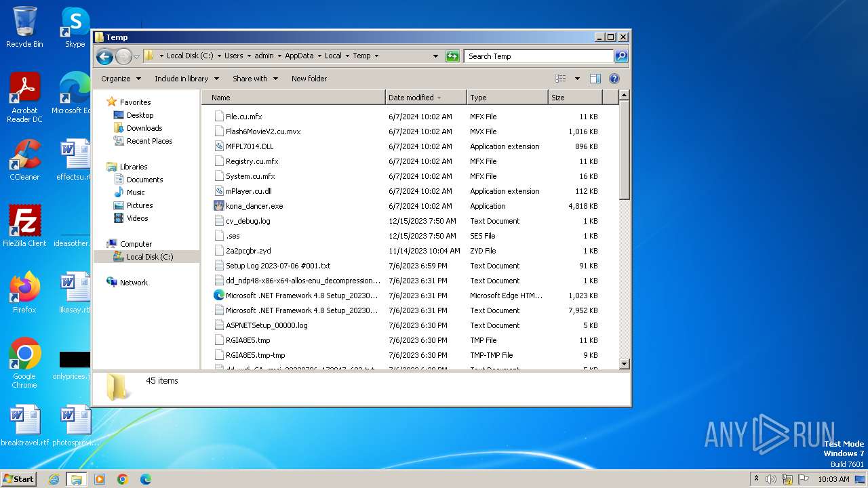The image size is (868, 488).
Task: Expand the AppData breadcrumb arrow
Action: [319, 56]
